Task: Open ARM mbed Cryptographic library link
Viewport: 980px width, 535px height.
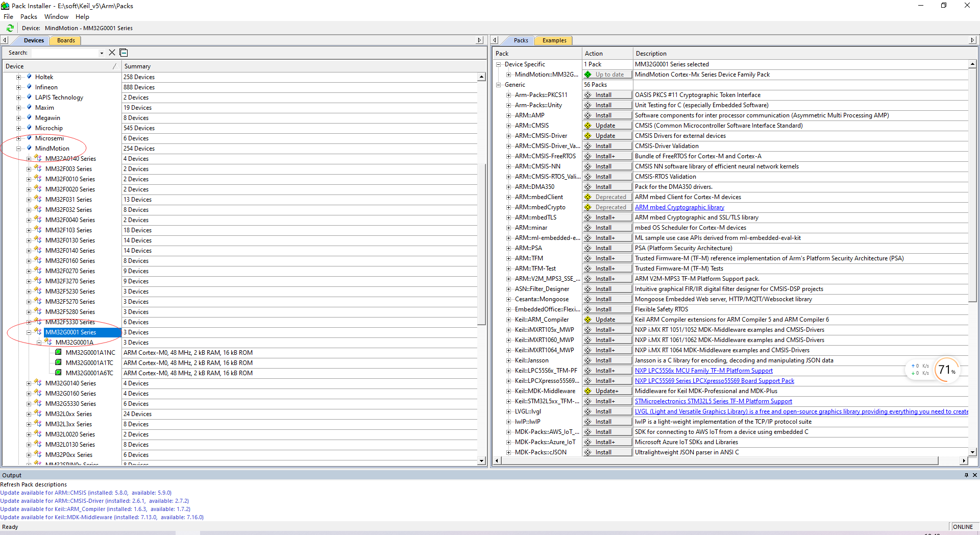Action: pos(679,207)
